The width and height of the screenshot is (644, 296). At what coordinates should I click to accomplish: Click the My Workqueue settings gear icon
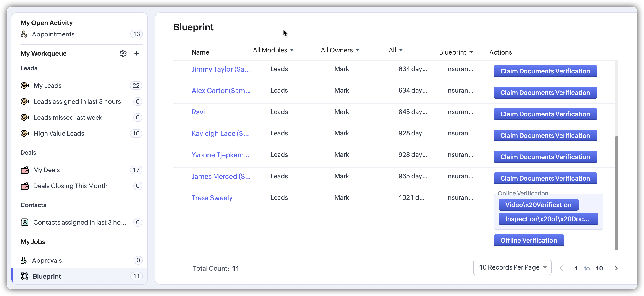123,53
